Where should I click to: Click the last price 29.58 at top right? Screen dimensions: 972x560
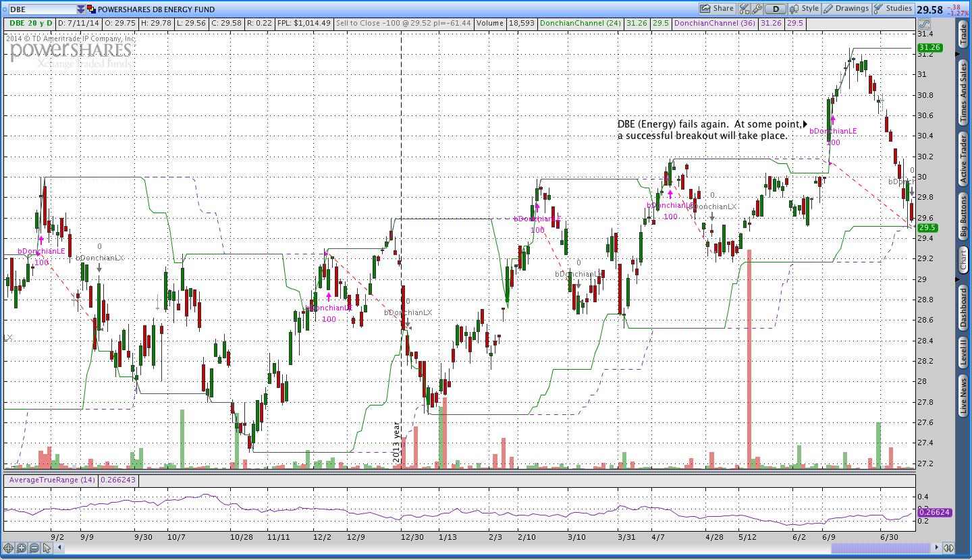coord(930,9)
